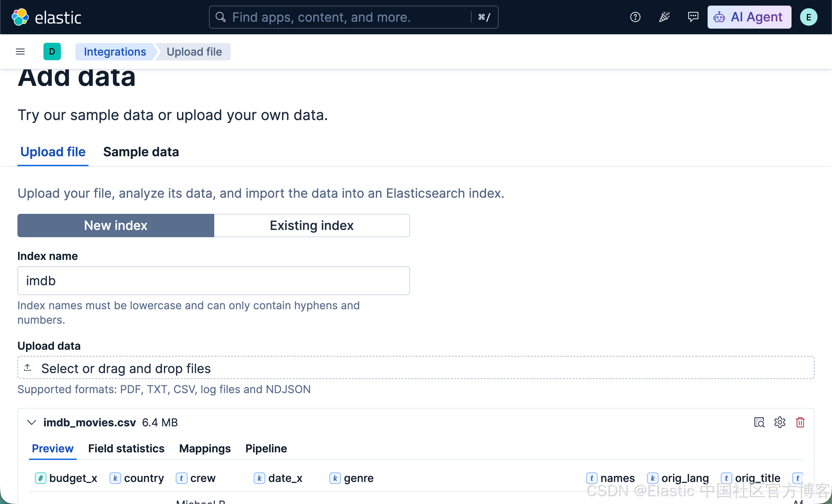Go to Integrations breadcrumb

(115, 52)
